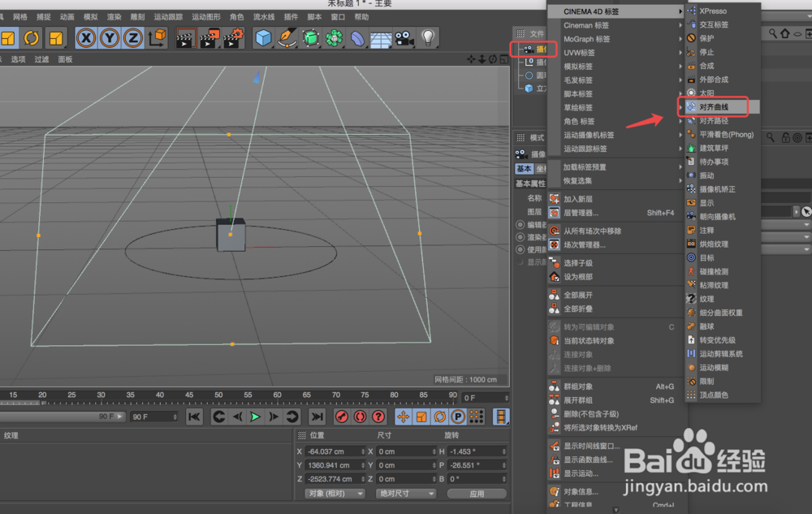Image resolution: width=812 pixels, height=514 pixels.
Task: Select the Z axis lock icon
Action: click(x=135, y=37)
